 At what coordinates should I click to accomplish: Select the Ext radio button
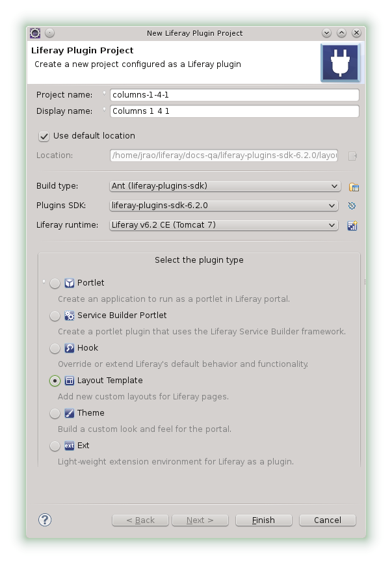(x=55, y=446)
